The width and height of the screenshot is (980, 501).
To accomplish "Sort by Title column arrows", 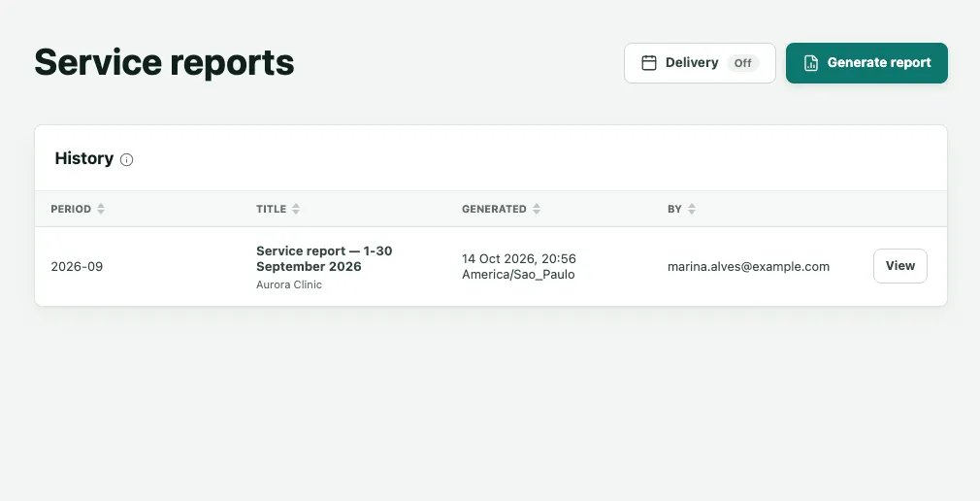I will tap(296, 209).
